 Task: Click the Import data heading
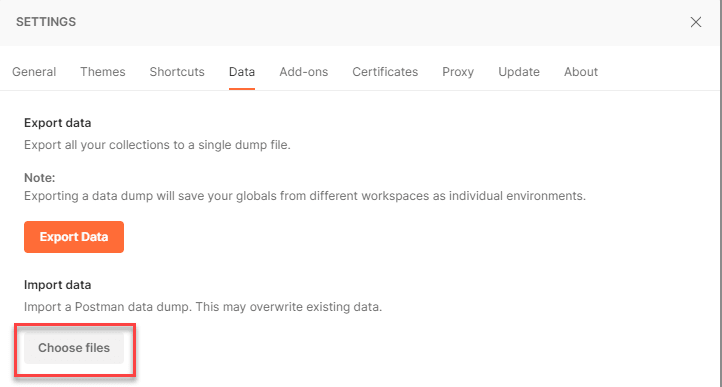pyautogui.click(x=58, y=285)
